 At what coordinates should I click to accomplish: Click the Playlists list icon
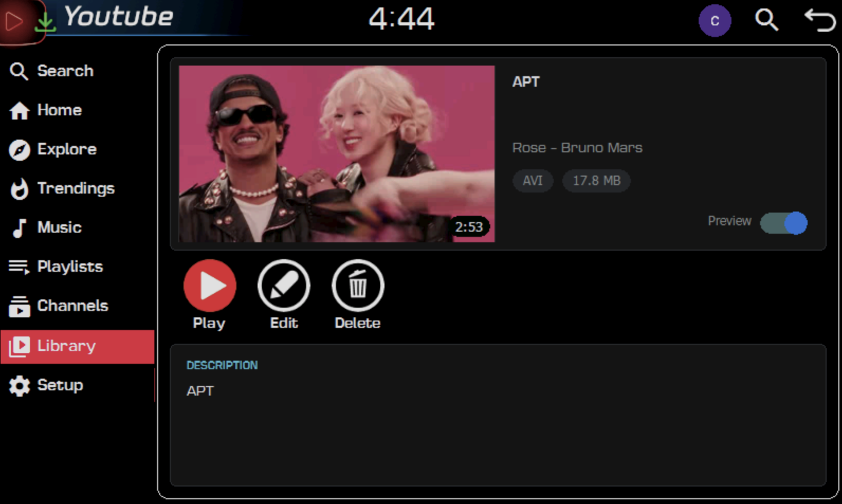tap(19, 267)
